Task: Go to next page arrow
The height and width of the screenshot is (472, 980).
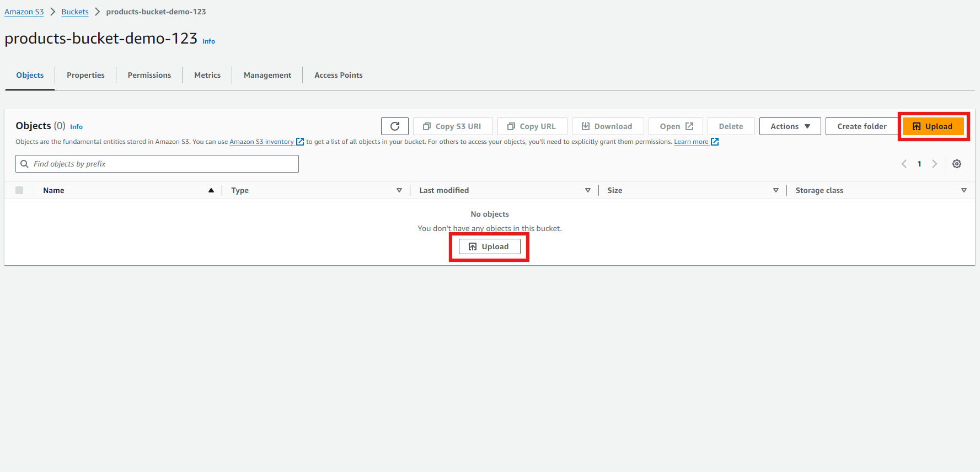Action: coord(934,164)
